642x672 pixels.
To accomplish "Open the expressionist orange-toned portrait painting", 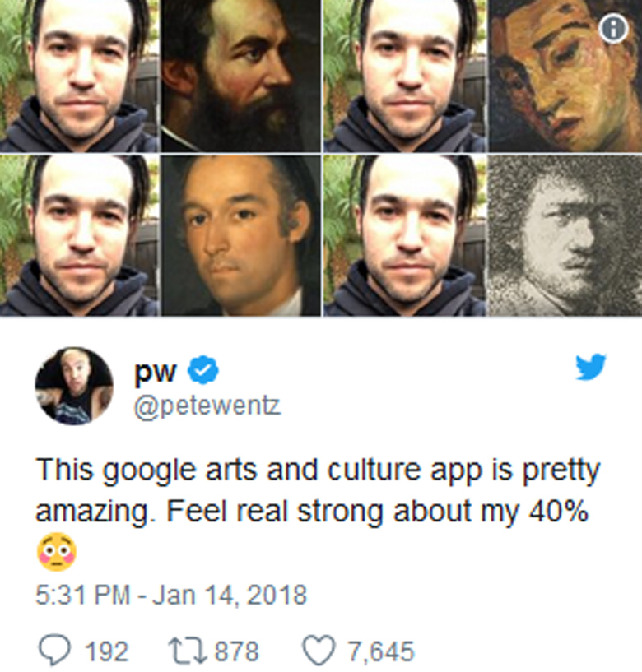I will pyautogui.click(x=565, y=76).
